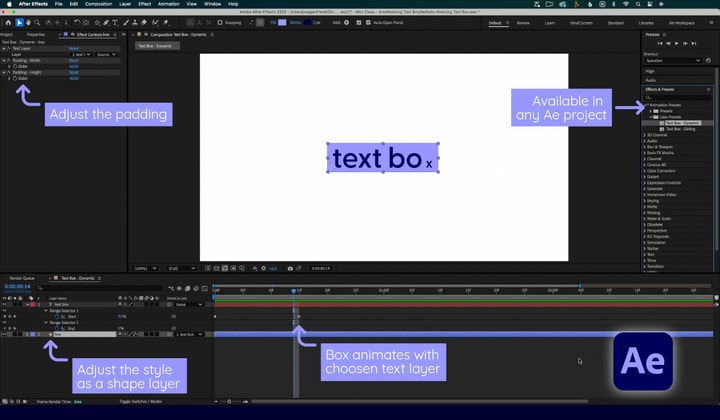
Task: Select the Eraser tool
Action: click(144, 22)
